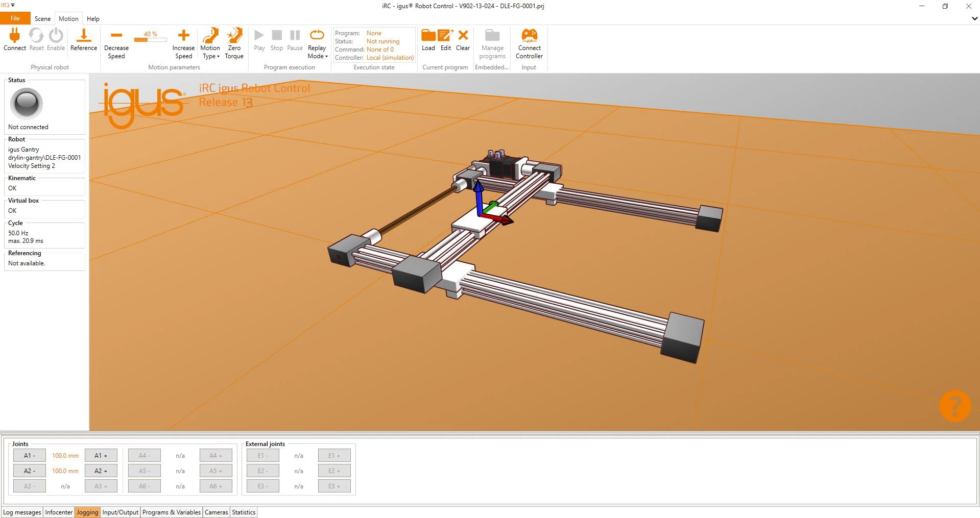Viewport: 980px width, 518px height.
Task: Jog axis A1 positive with A1 + button
Action: [100, 455]
